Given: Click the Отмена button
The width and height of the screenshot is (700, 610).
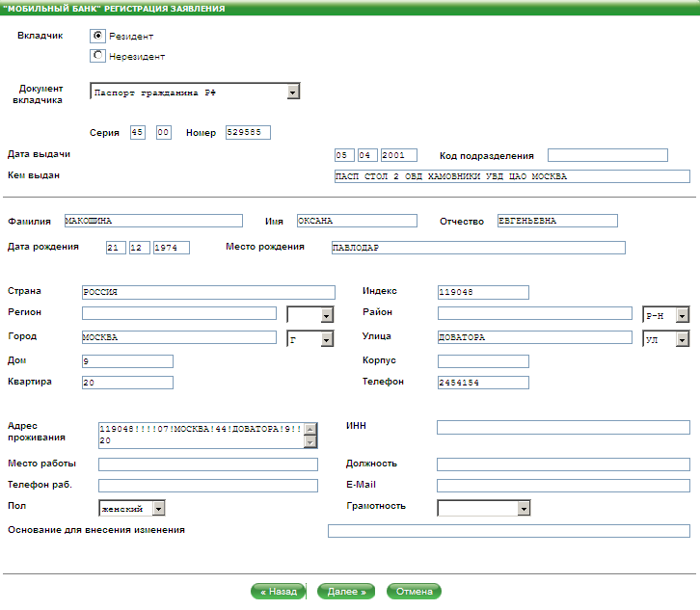Looking at the screenshot, I should (414, 592).
